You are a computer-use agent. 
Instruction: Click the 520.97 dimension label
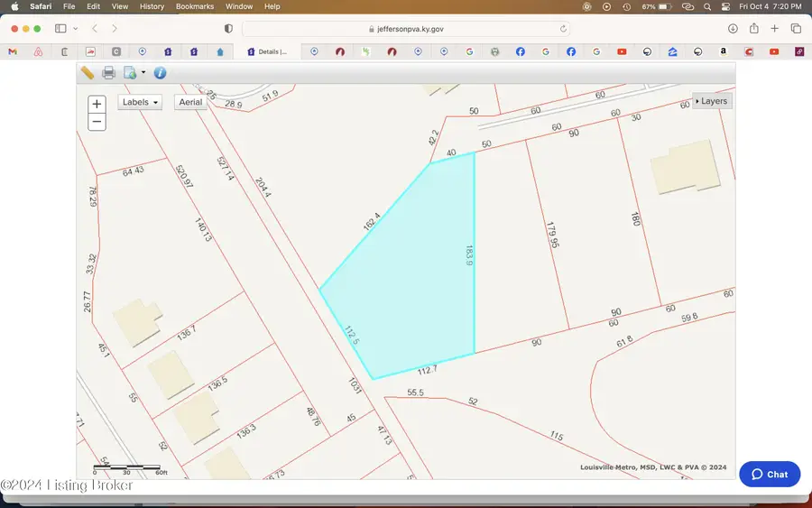(x=184, y=176)
